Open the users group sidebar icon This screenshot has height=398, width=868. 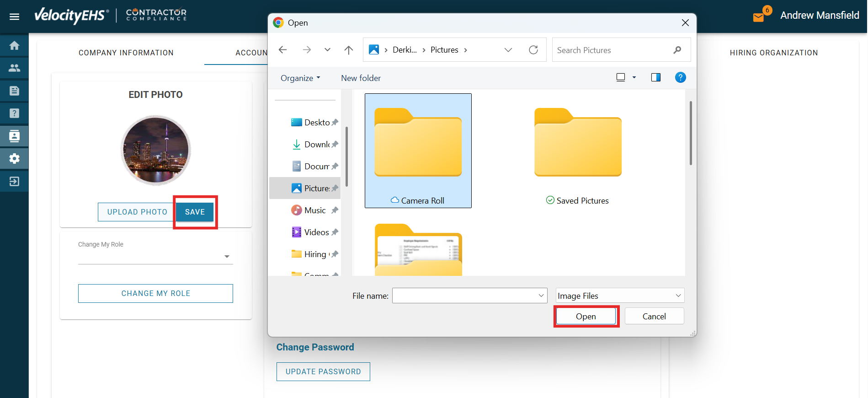(x=14, y=68)
